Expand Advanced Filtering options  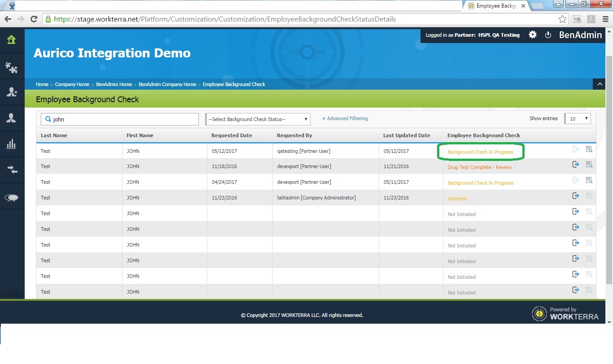click(345, 119)
